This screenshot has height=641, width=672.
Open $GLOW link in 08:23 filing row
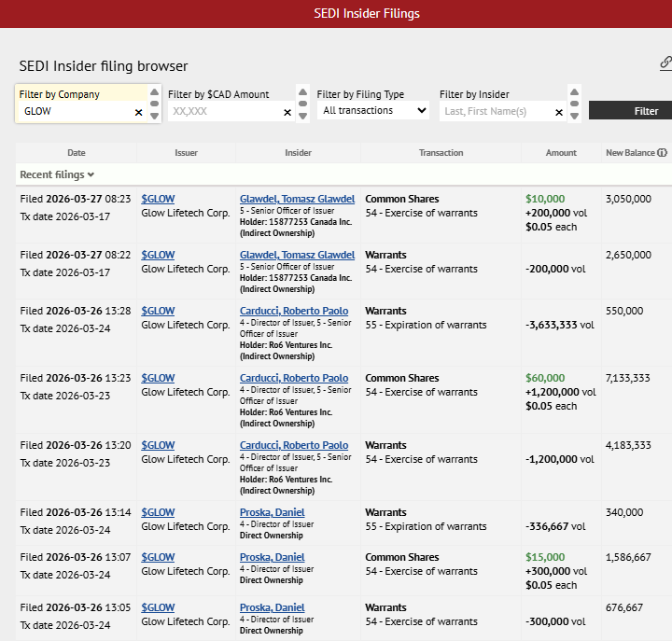click(158, 200)
